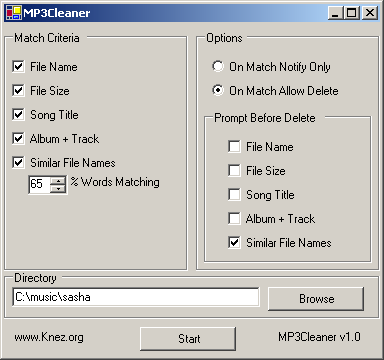Enable File Size prompt before delete

[234, 170]
